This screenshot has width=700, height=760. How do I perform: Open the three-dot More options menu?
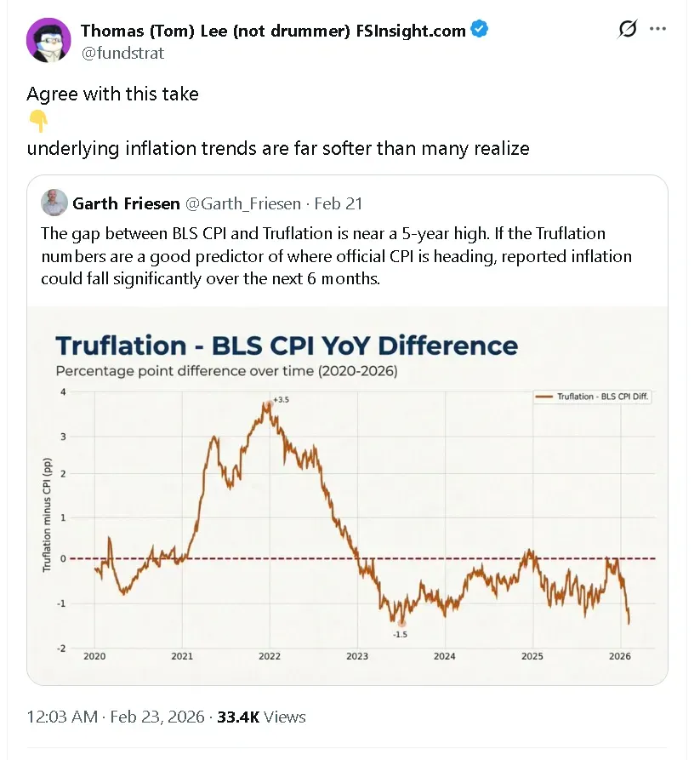click(657, 29)
